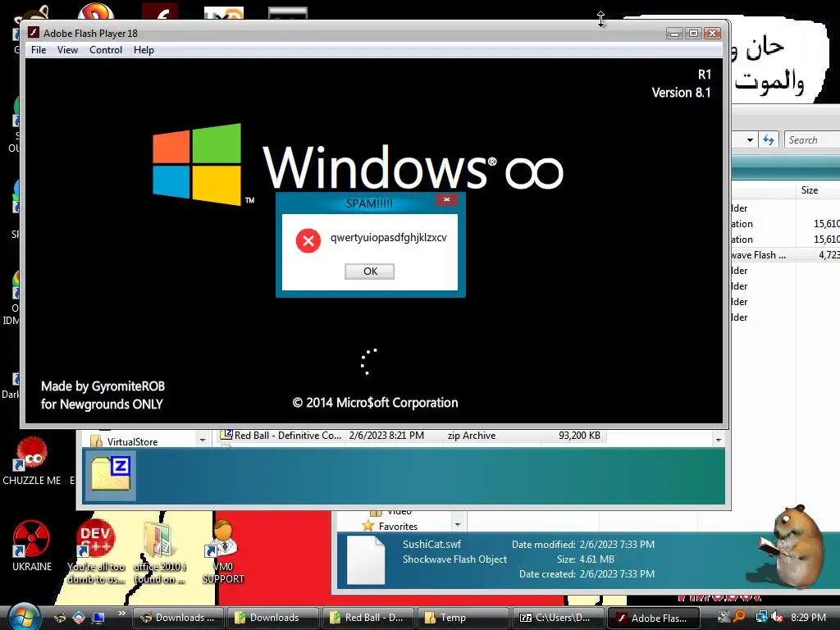Switch to Adobe Flas... taskbar button
The width and height of the screenshot is (840, 630).
653,618
